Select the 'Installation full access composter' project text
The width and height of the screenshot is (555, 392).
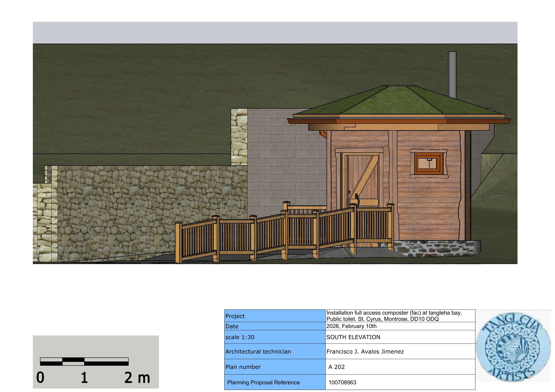(x=394, y=316)
